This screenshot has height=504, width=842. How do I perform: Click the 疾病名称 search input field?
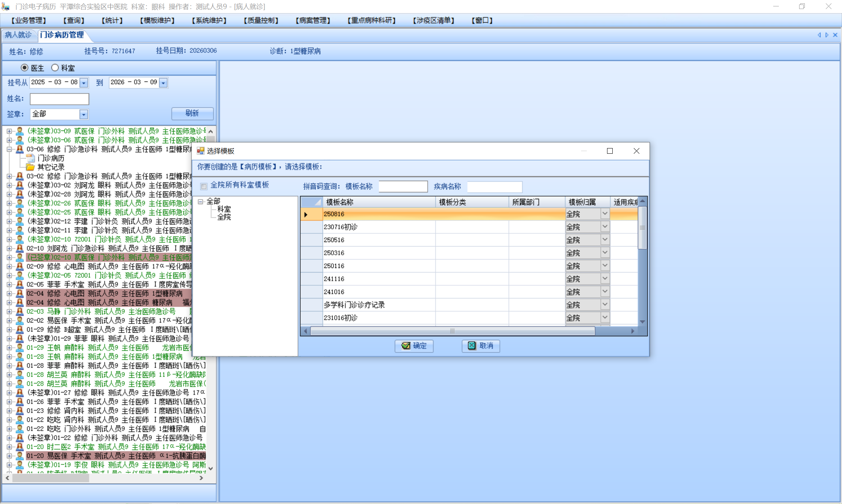494,187
